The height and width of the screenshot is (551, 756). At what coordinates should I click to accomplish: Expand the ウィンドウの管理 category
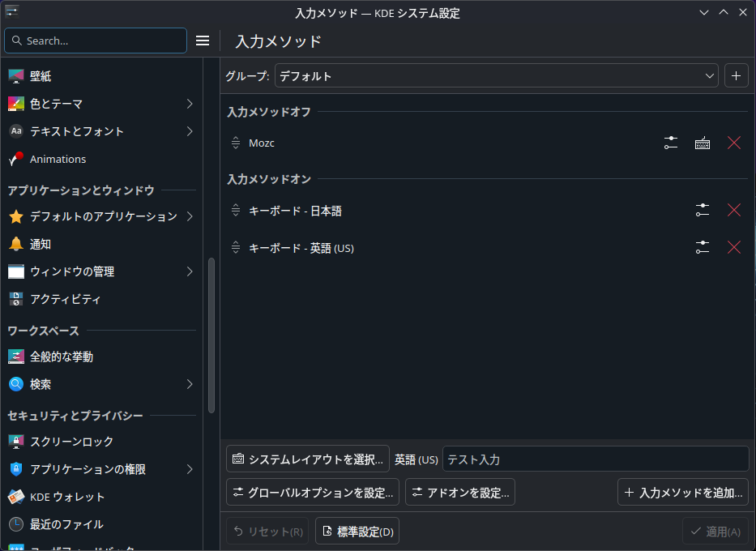pos(190,271)
